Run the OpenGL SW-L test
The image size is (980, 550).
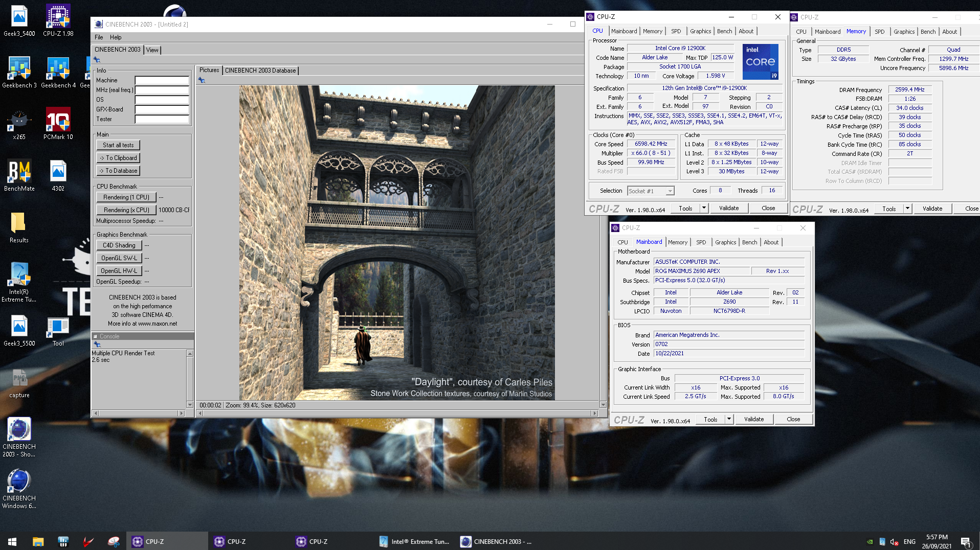click(119, 258)
